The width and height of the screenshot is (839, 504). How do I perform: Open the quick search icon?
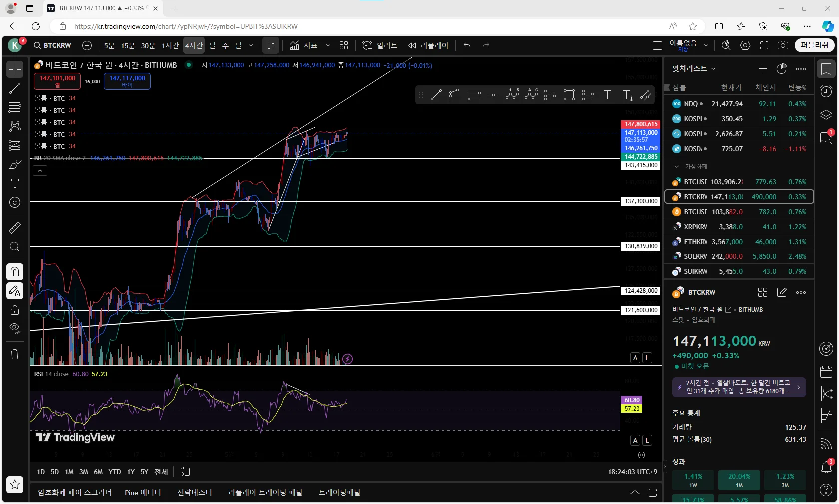pyautogui.click(x=726, y=45)
